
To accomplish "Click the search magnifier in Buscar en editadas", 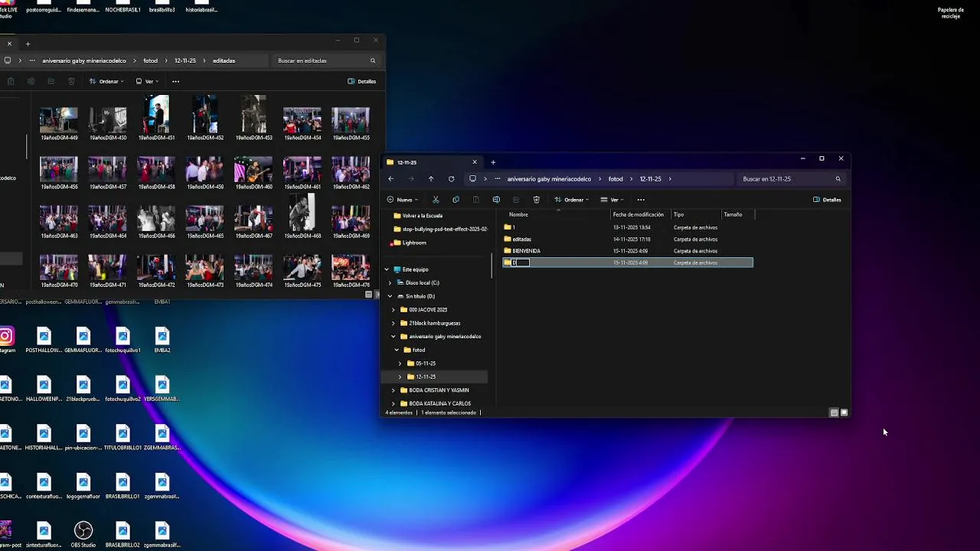I will click(373, 60).
